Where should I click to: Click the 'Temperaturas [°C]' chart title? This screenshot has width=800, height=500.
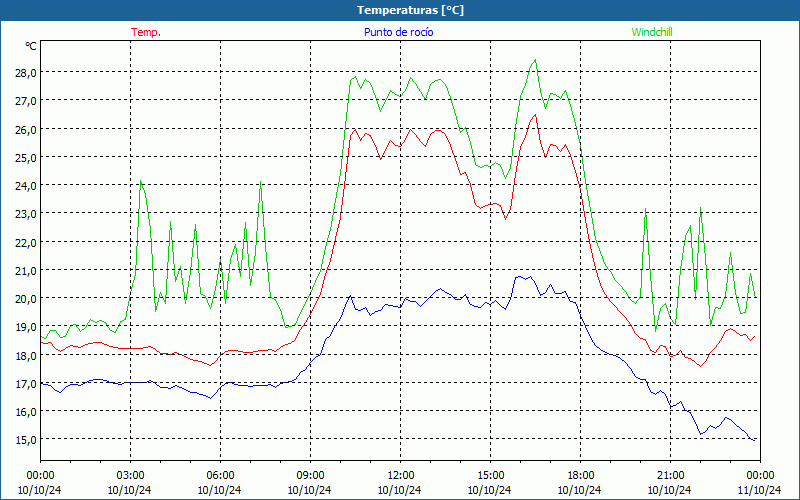tap(410, 10)
